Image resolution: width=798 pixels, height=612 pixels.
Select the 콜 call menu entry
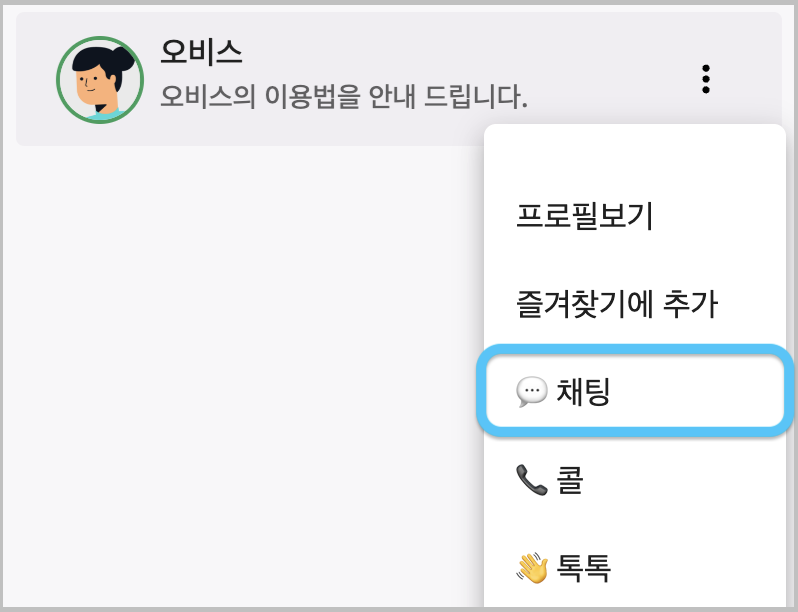[x=635, y=480]
